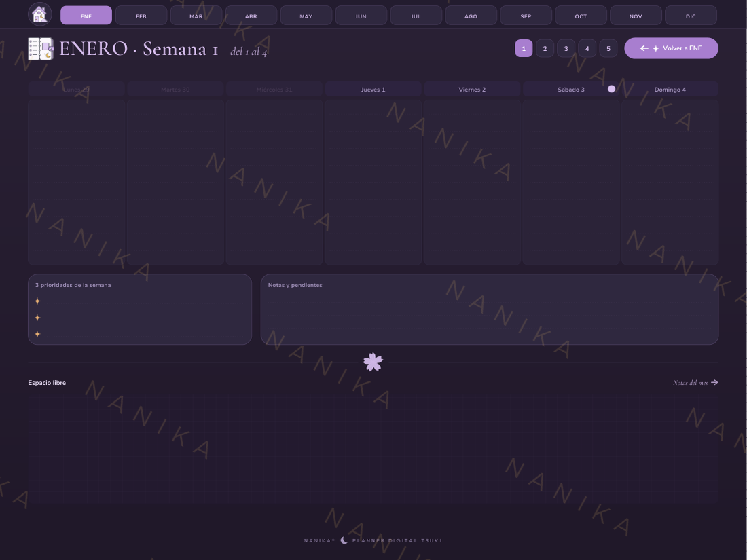Open the MAY month tab
747x560 pixels.
coord(306,16)
